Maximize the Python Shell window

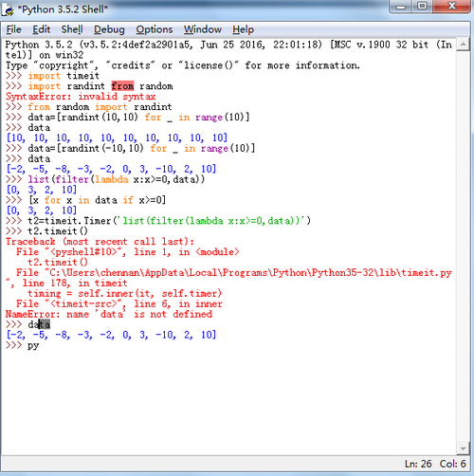coord(423,7)
